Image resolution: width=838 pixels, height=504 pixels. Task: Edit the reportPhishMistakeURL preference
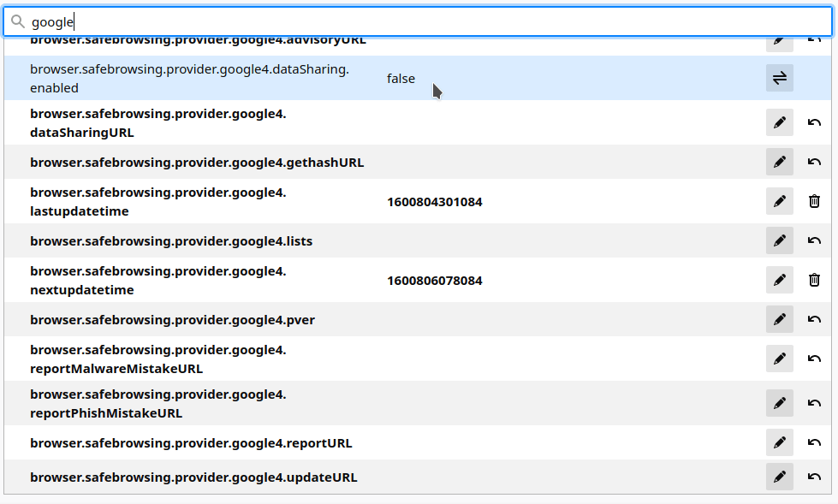coord(779,403)
